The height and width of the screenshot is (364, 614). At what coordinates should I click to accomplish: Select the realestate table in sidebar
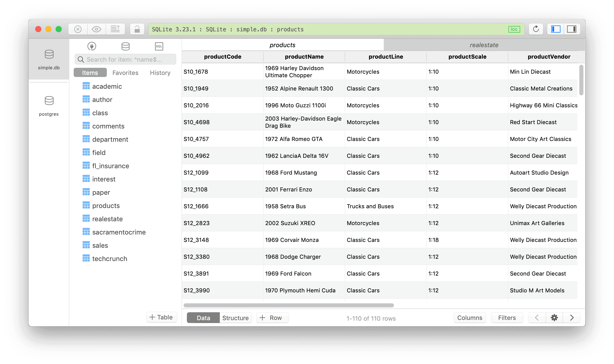click(103, 219)
